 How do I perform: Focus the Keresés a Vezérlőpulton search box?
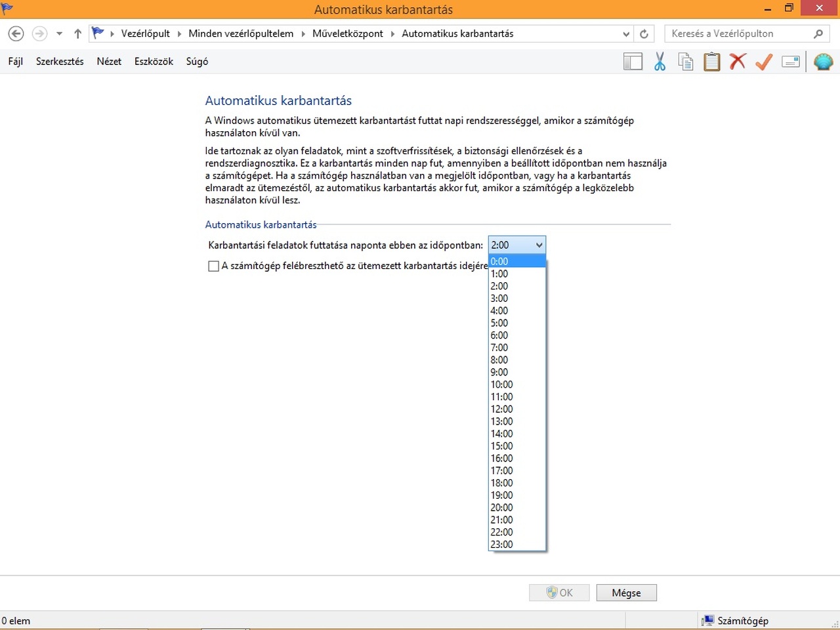click(747, 33)
